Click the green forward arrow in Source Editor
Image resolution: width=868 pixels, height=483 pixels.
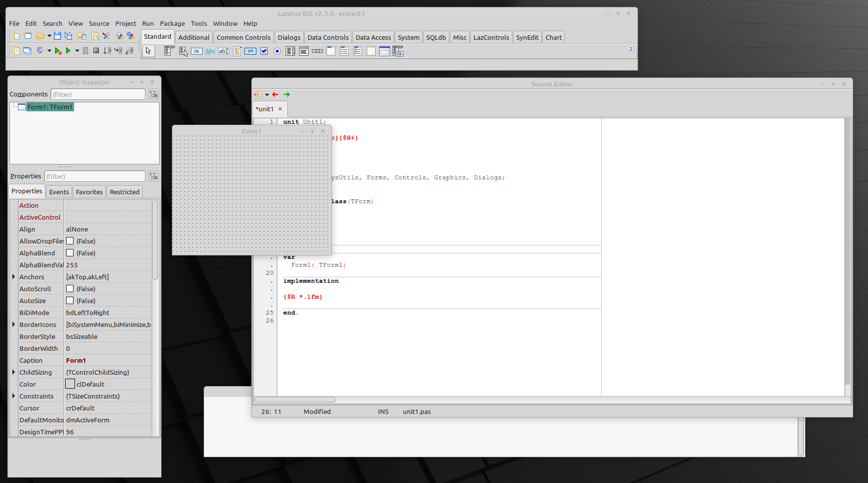coord(287,94)
